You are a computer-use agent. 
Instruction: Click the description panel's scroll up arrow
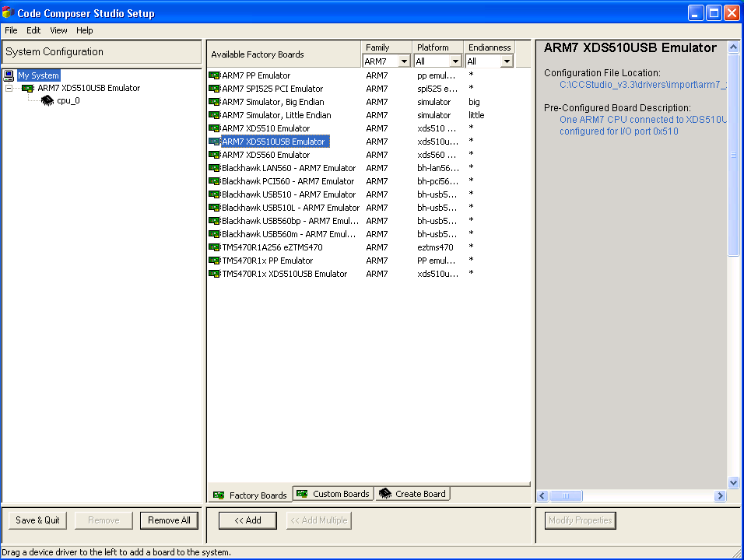733,47
